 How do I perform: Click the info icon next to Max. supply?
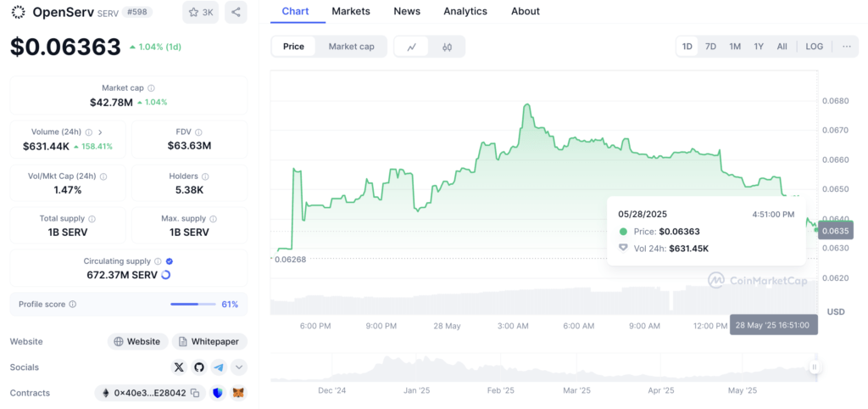[x=213, y=219]
